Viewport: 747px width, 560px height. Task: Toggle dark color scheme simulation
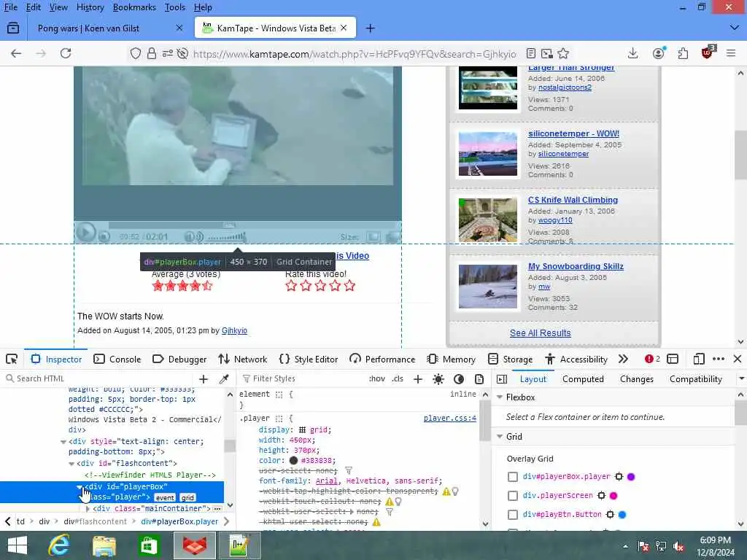click(x=459, y=379)
